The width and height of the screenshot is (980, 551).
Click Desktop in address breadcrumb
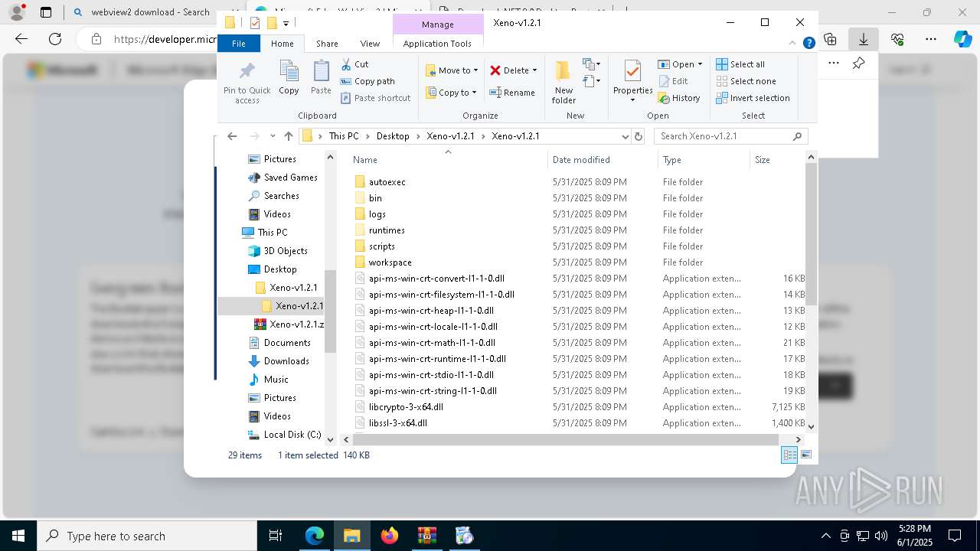click(x=393, y=136)
